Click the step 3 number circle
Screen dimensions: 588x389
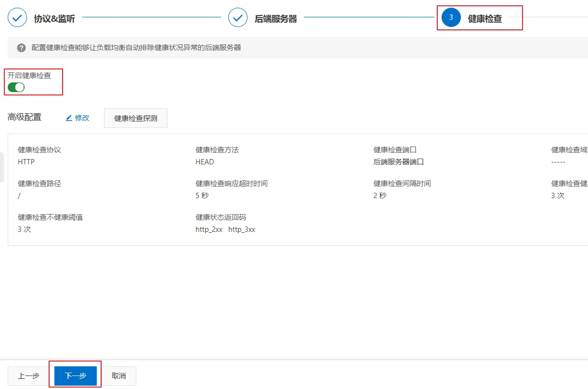pyautogui.click(x=451, y=17)
